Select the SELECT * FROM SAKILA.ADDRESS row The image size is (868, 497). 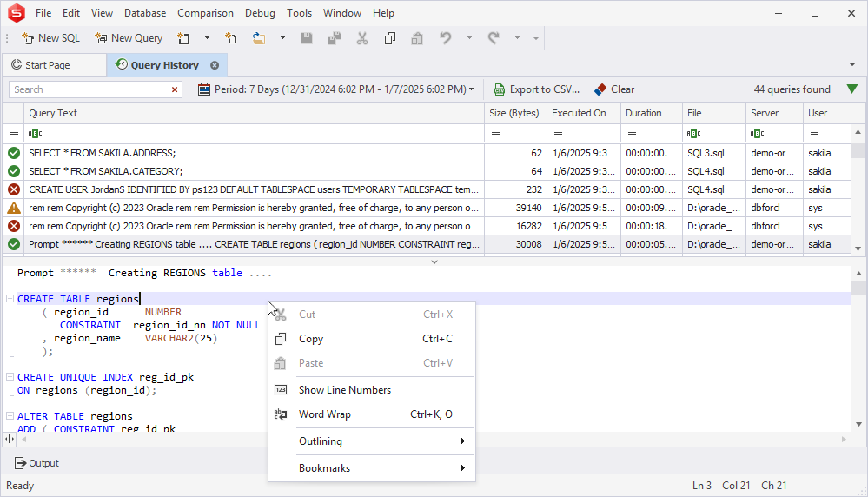click(427, 153)
